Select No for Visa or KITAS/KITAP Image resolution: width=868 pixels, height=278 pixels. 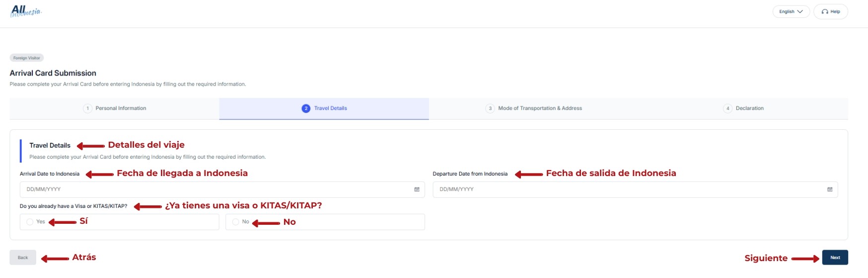[x=236, y=222]
